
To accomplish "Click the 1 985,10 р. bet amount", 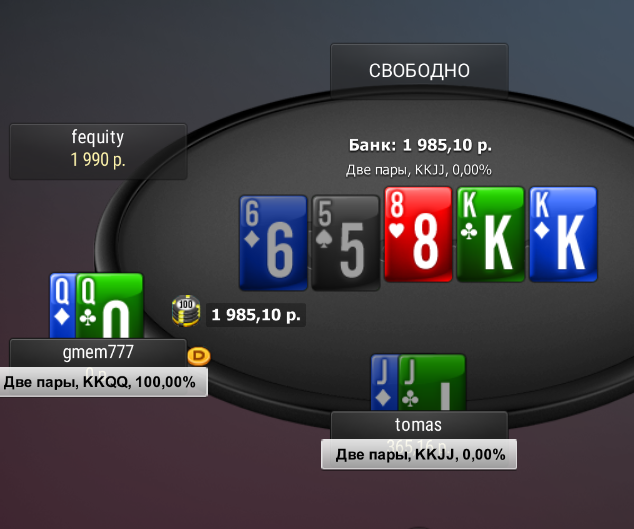I will (x=256, y=315).
